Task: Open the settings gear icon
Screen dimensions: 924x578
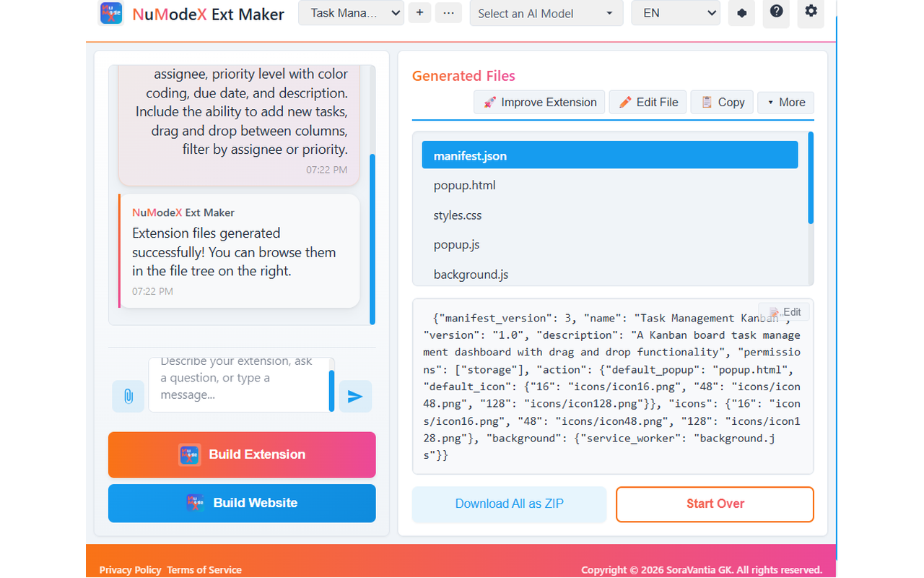Action: click(810, 14)
